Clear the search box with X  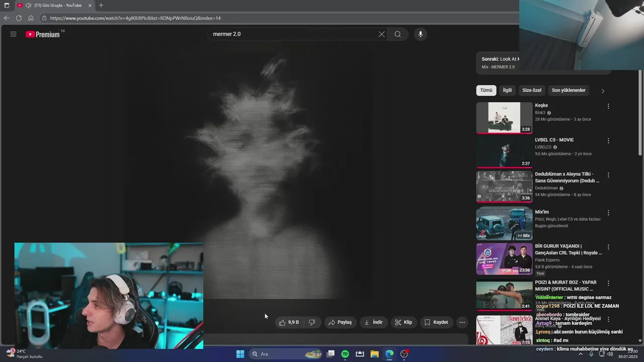[x=381, y=34]
